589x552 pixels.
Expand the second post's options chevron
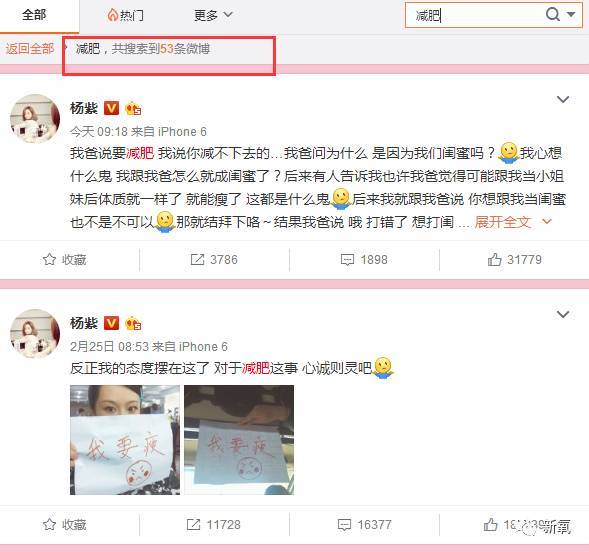tap(563, 314)
